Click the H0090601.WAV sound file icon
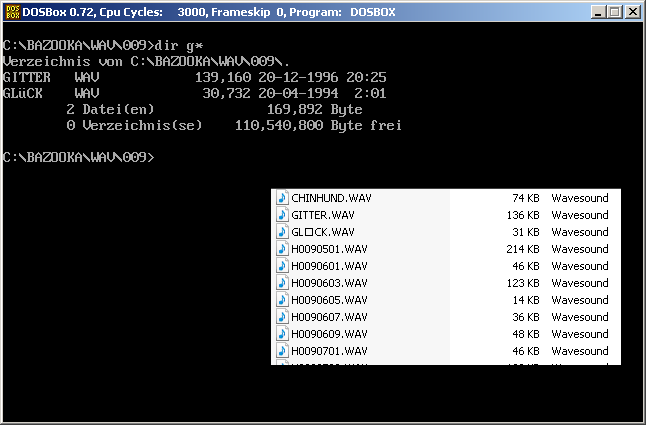The image size is (646, 425). pyautogui.click(x=282, y=266)
